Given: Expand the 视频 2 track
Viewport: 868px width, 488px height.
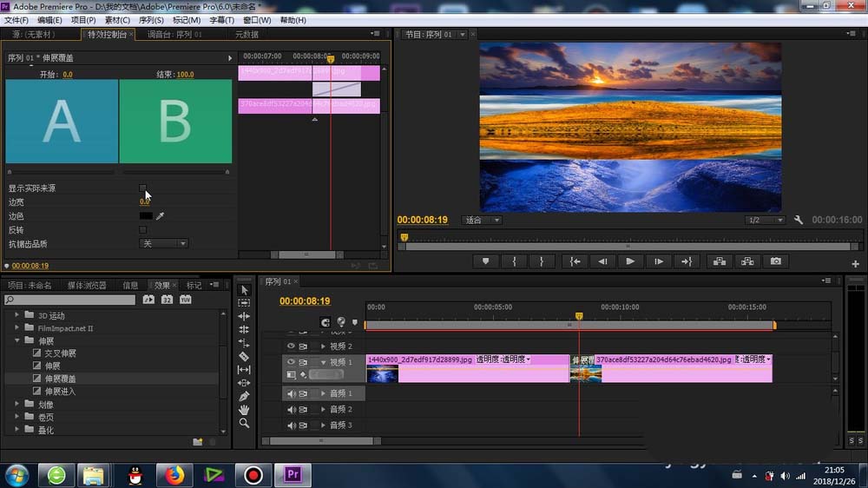Looking at the screenshot, I should [x=323, y=346].
